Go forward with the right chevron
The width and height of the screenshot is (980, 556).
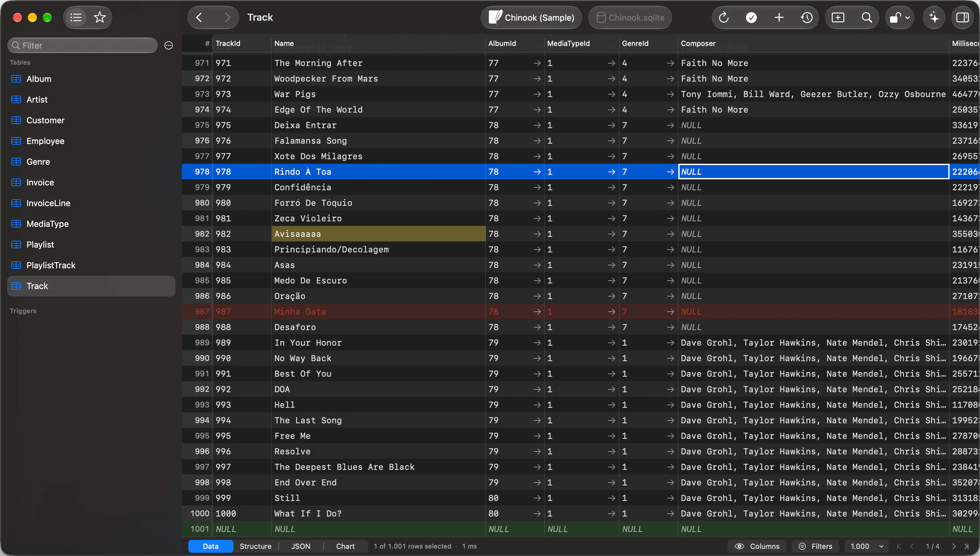[x=228, y=17]
